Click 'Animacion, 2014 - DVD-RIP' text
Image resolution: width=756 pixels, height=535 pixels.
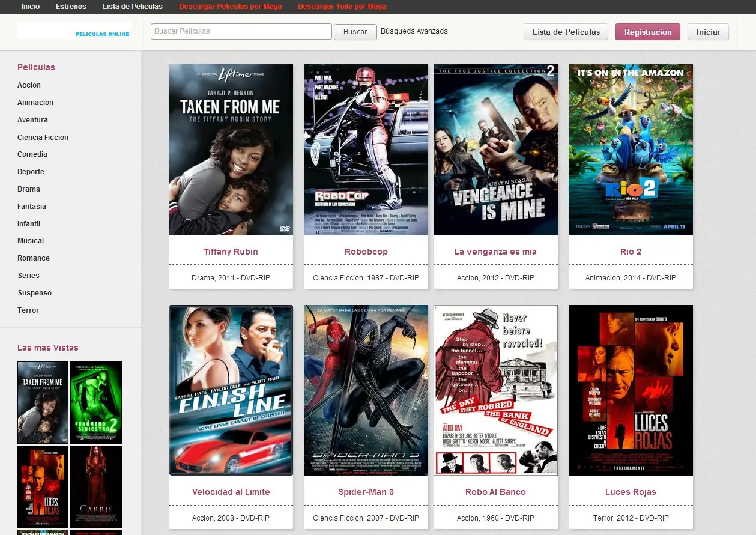pyautogui.click(x=631, y=278)
